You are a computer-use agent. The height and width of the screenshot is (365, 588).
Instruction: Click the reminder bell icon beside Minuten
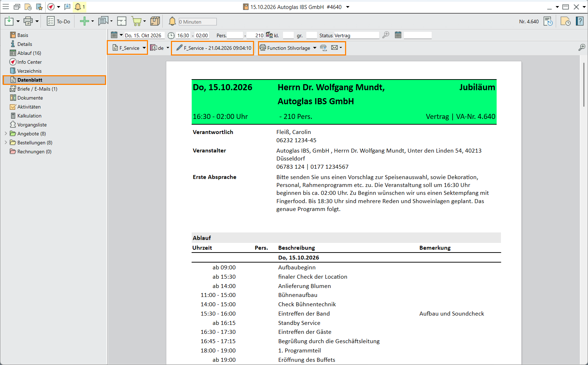coord(172,21)
